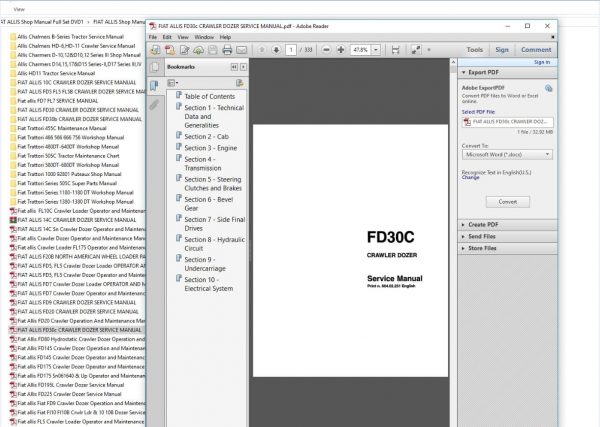
Task: Toggle read mode expand-arrows icon
Action: pos(416,50)
